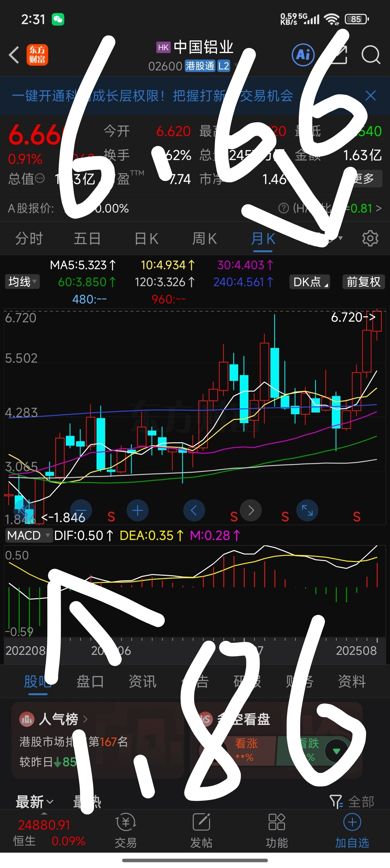Screen dimensions: 390x868
Task: Tap the 总值 info circle icon
Action: coord(40,178)
